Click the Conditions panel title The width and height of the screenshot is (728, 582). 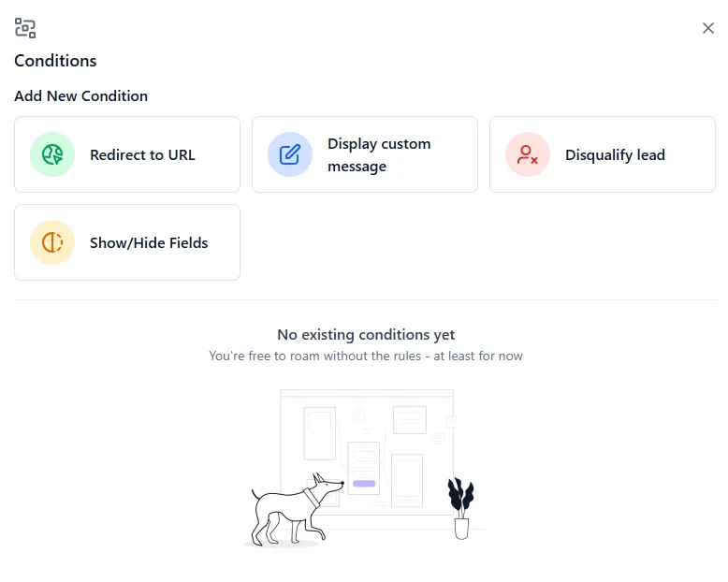(x=55, y=61)
